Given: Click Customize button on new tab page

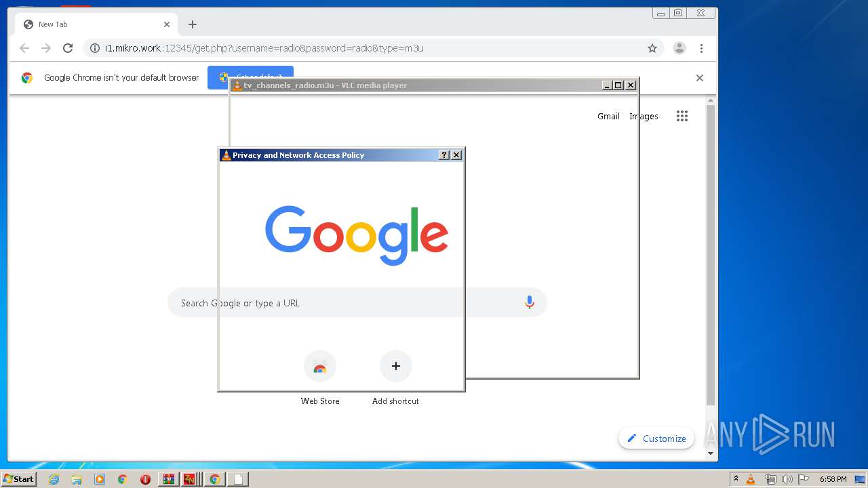Looking at the screenshot, I should point(656,439).
